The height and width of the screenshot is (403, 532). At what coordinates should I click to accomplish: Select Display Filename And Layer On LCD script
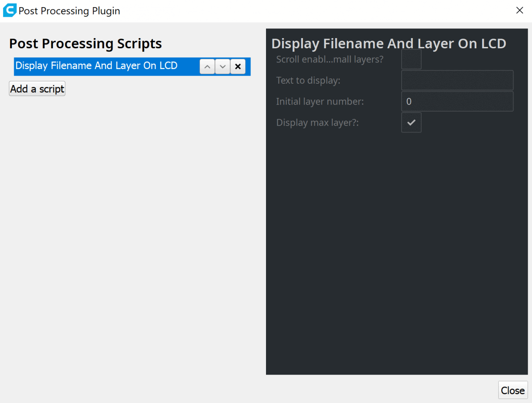click(x=96, y=66)
